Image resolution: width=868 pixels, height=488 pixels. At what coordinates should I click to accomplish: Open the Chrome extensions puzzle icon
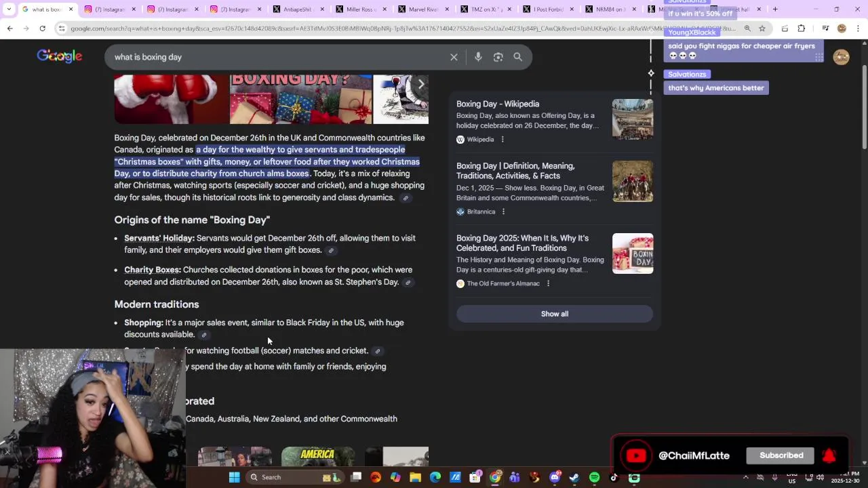coord(802,28)
